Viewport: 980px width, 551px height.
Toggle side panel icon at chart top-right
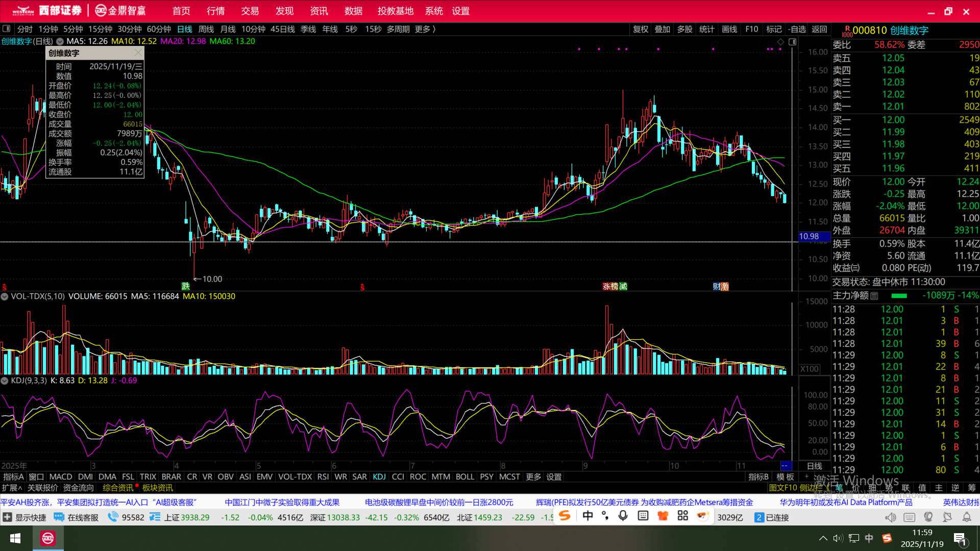(792, 42)
